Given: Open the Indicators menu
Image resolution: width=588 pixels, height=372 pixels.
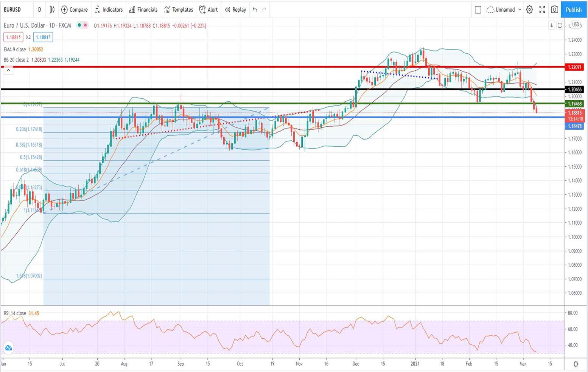Looking at the screenshot, I should coord(109,9).
